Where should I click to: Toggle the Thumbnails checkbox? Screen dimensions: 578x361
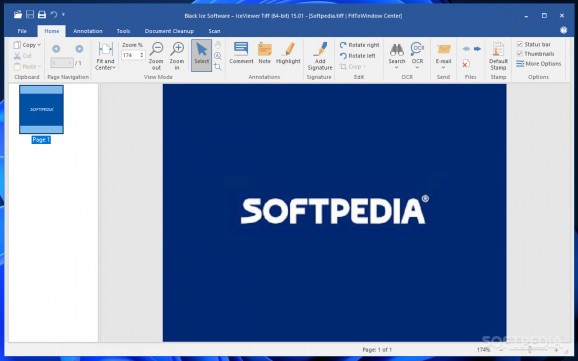point(520,54)
